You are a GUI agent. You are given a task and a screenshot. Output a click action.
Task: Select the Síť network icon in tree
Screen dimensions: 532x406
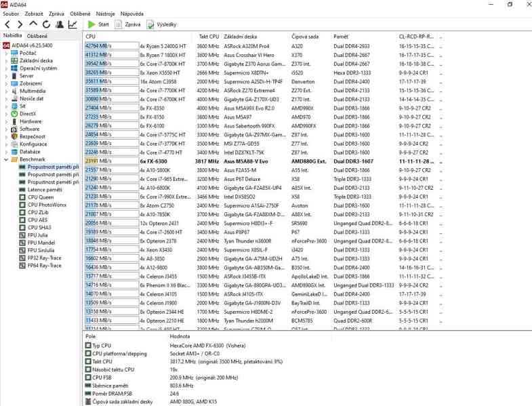[x=14, y=106]
